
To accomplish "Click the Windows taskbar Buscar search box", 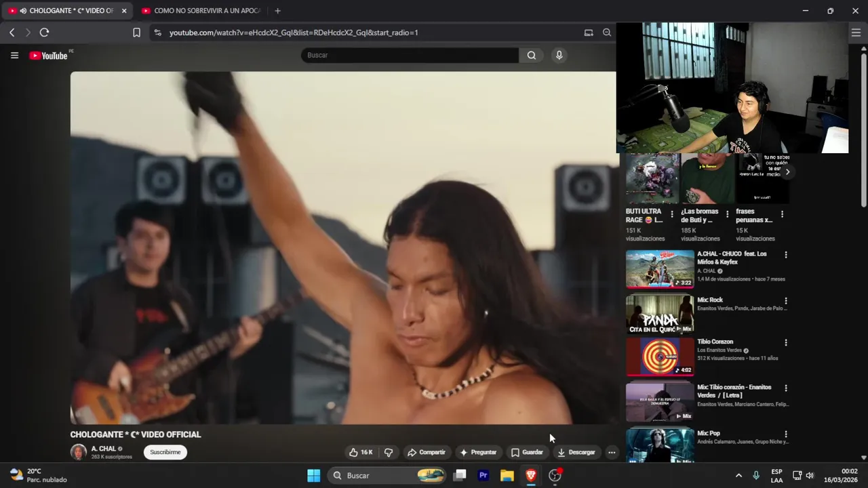I will click(388, 476).
